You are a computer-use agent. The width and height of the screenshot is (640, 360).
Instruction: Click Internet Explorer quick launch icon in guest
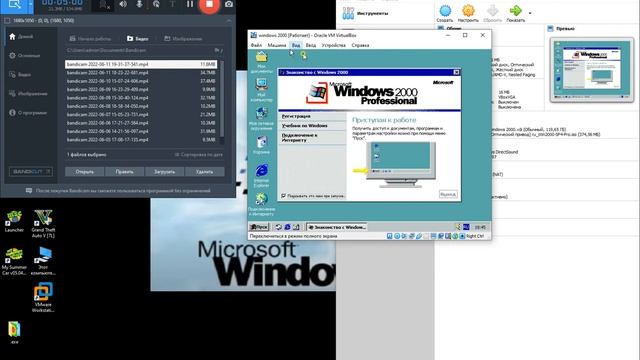pyautogui.click(x=287, y=227)
